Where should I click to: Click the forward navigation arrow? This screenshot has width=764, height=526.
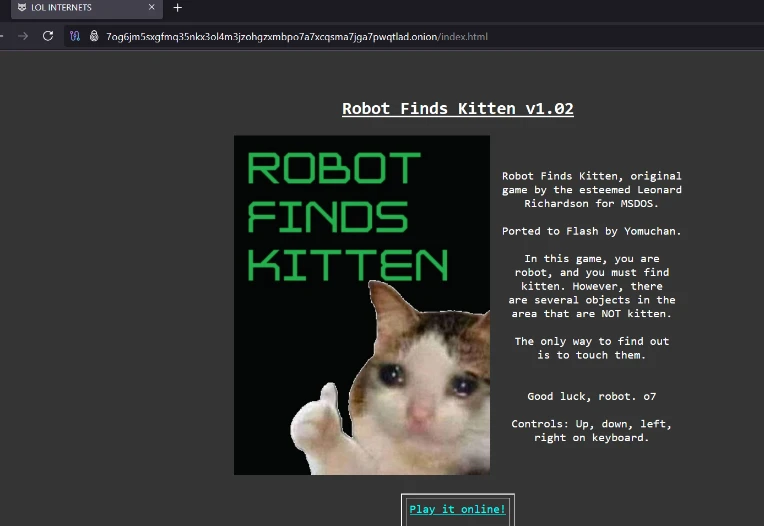click(23, 36)
